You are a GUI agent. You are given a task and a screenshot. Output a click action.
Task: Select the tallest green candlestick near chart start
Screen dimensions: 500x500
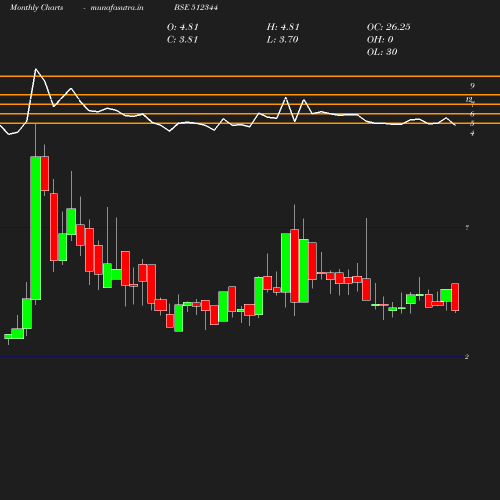click(x=36, y=228)
